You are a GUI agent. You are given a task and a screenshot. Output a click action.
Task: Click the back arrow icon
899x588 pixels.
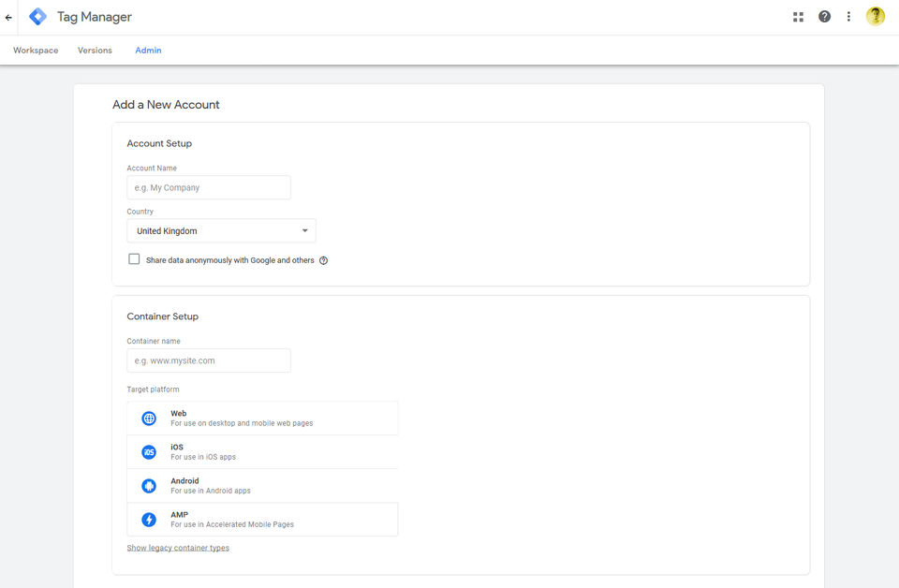[x=8, y=17]
